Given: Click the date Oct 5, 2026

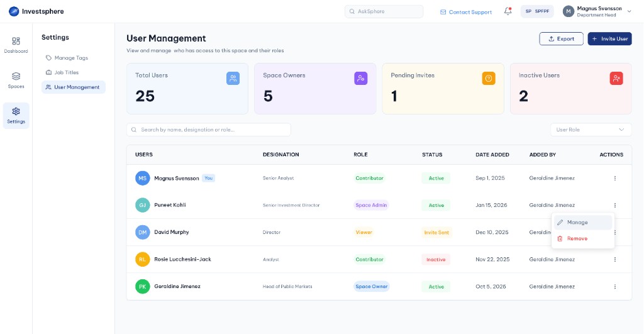Looking at the screenshot, I should coord(491,286).
